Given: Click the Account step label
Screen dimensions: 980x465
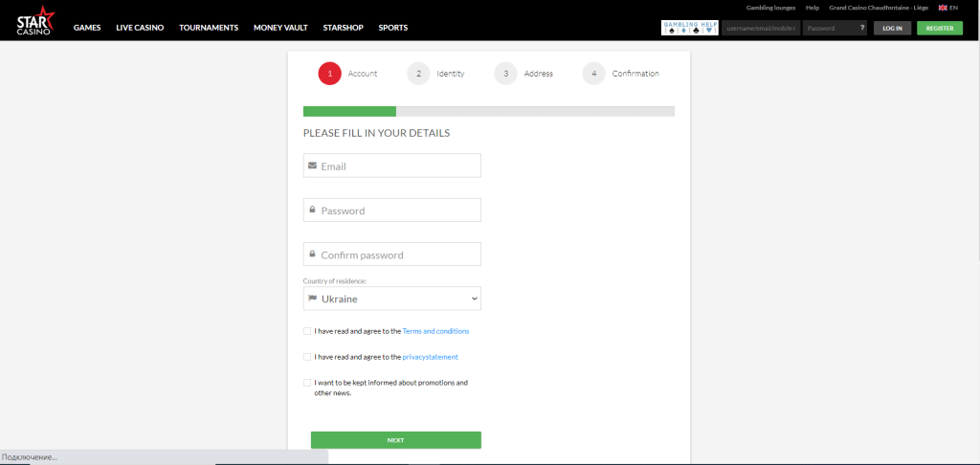Looking at the screenshot, I should click(x=363, y=74).
